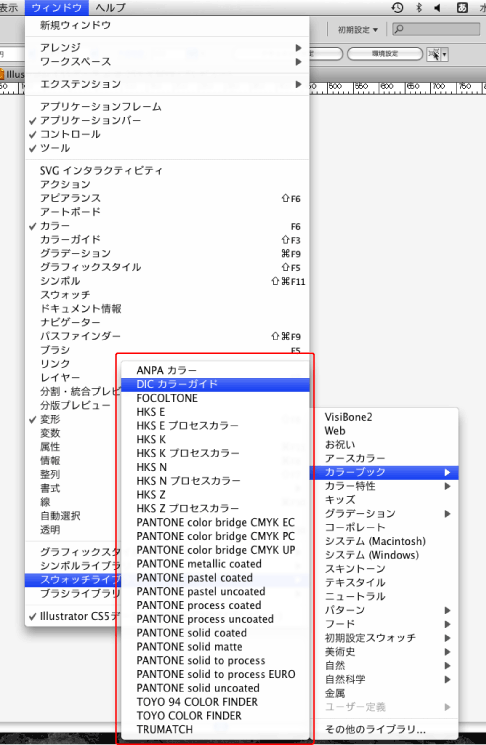Select HKS E プロセスカラー
The image size is (486, 745).
(215, 426)
